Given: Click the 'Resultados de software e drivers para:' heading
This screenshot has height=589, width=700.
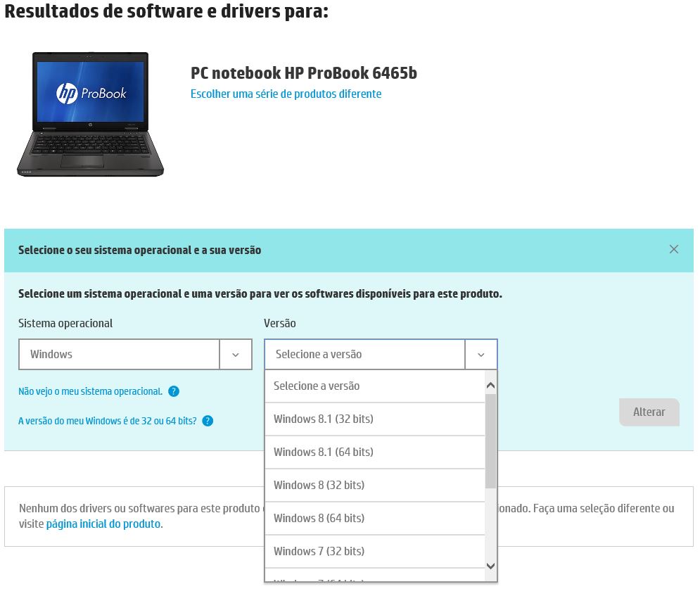Looking at the screenshot, I should point(167,11).
